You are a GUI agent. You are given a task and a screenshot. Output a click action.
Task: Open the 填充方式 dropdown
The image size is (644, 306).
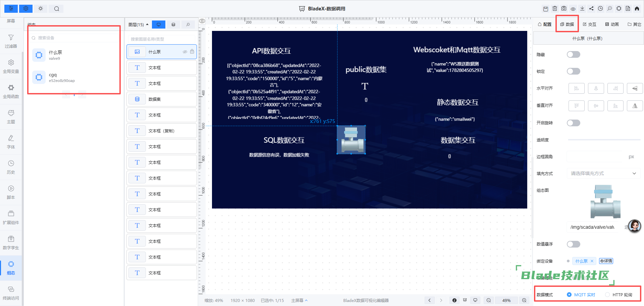coord(603,173)
